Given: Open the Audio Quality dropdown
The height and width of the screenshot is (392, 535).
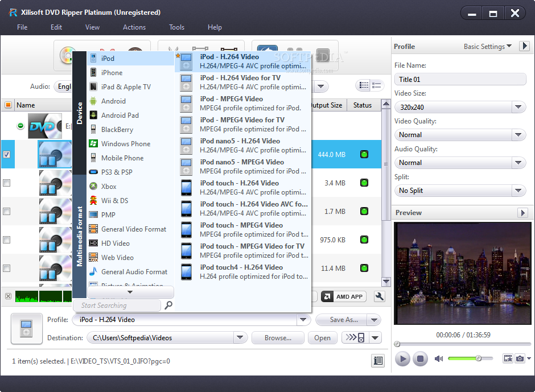Looking at the screenshot, I should coord(518,163).
